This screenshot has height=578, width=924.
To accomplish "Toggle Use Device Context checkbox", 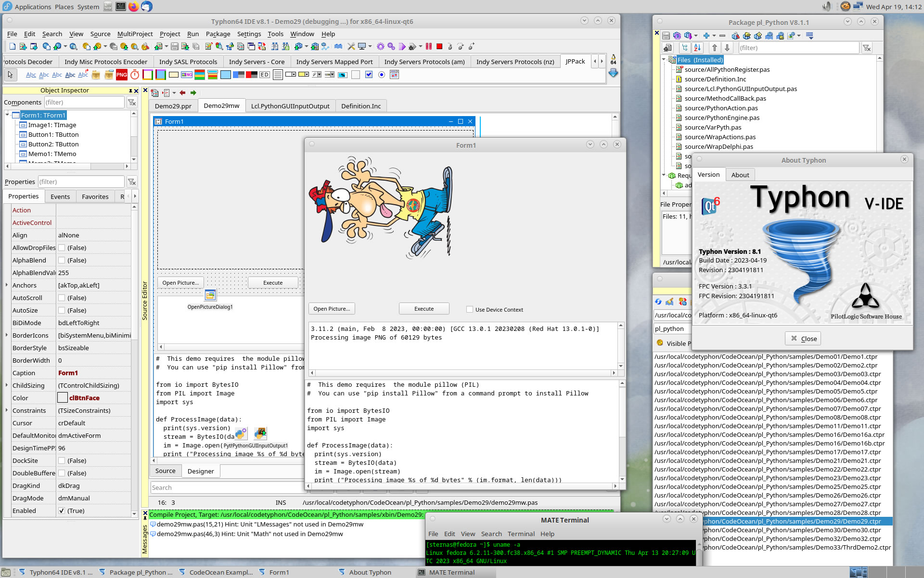I will (x=470, y=309).
